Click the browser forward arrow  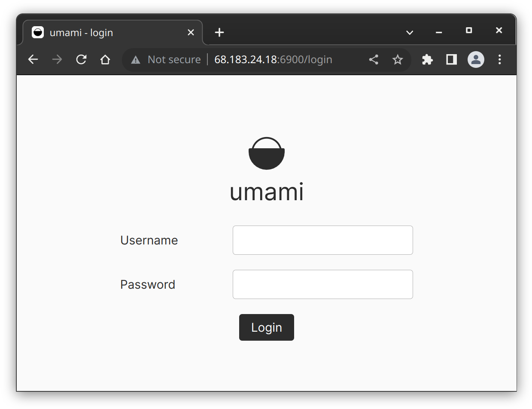click(x=57, y=60)
